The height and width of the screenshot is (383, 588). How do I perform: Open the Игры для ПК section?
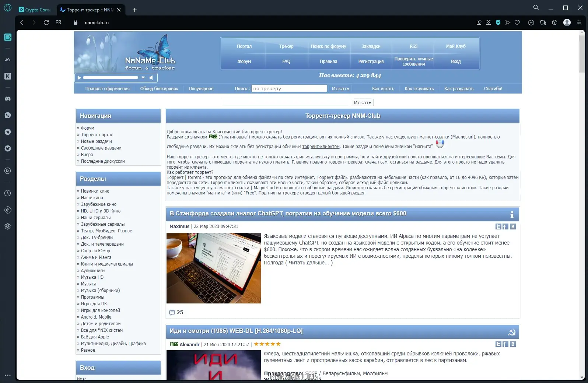click(x=94, y=304)
